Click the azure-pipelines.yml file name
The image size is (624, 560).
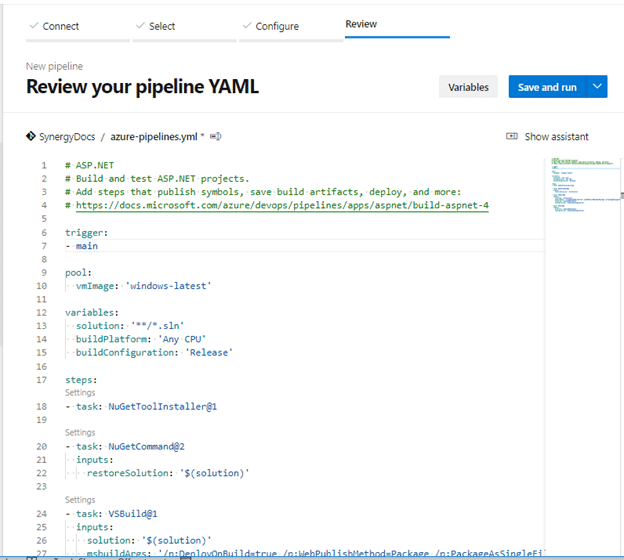coord(153,136)
